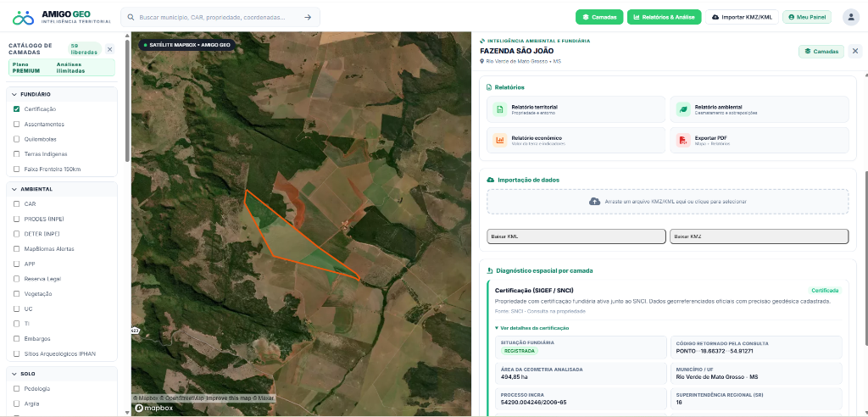
Task: Click the 59 liberadas badge
Action: click(84, 49)
